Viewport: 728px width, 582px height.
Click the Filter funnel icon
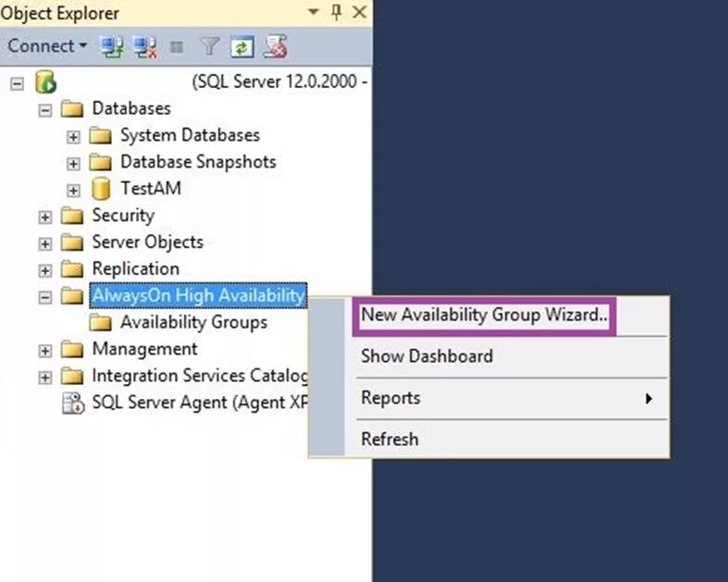click(209, 46)
